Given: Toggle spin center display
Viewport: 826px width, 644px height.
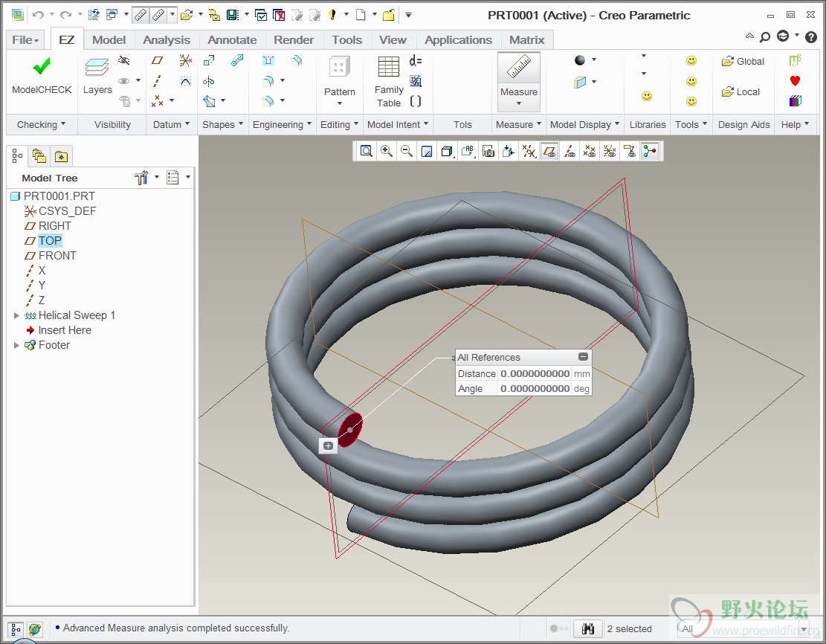Looking at the screenshot, I should [x=650, y=151].
